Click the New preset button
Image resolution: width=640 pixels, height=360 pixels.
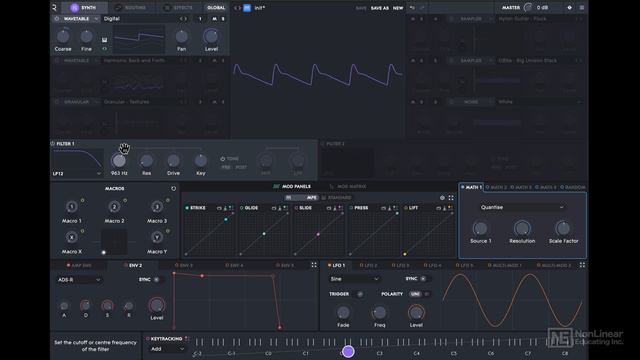point(398,8)
